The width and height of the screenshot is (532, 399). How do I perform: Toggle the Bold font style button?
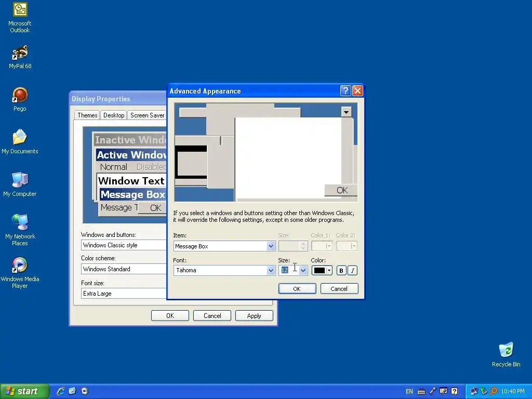[341, 270]
